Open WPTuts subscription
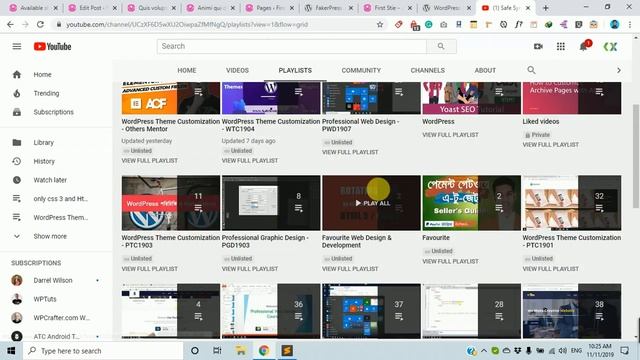Viewport: 640px width, 360px height. pos(45,299)
